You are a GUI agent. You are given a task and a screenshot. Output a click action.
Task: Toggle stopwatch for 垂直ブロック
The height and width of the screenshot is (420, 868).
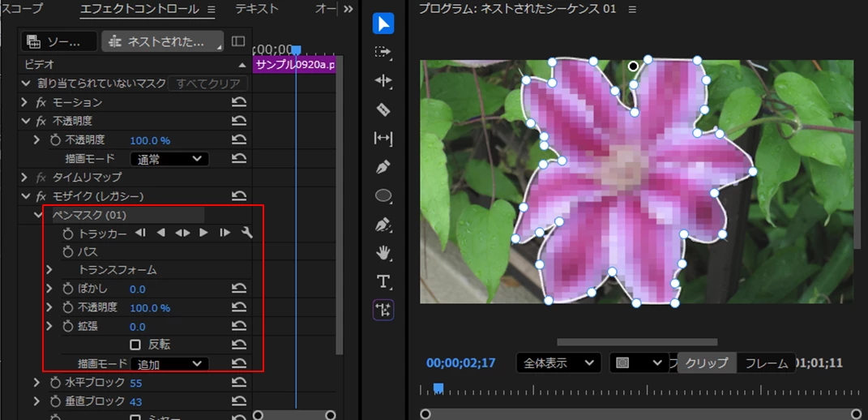pos(55,401)
